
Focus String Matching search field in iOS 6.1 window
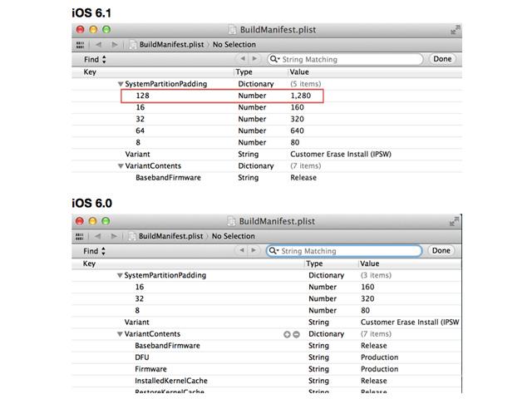(x=346, y=59)
